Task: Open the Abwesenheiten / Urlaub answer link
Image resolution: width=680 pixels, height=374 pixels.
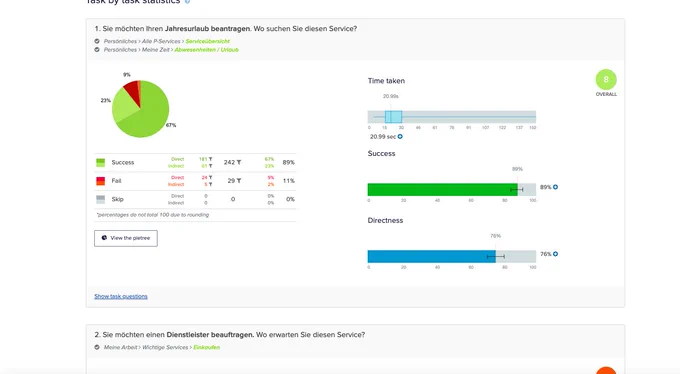Action: pyautogui.click(x=206, y=49)
